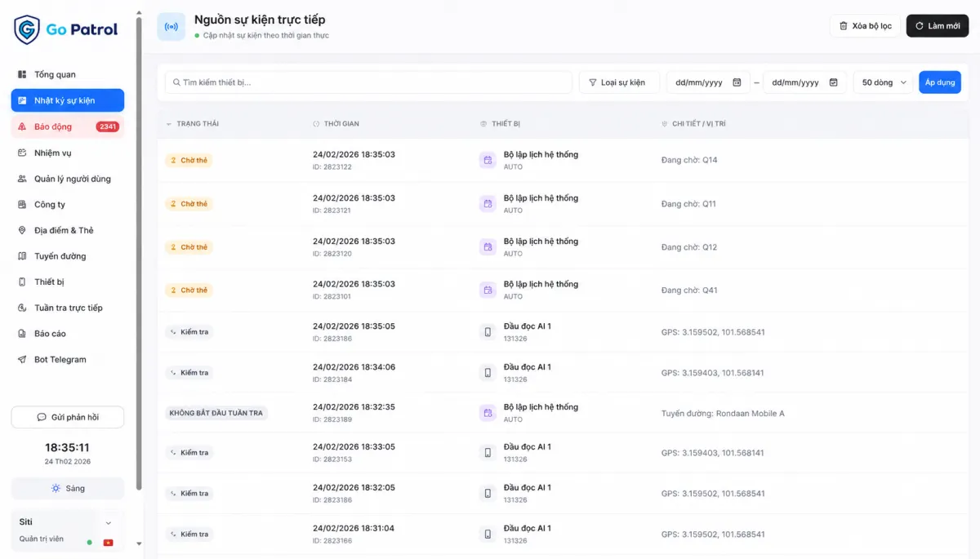
Task: Click the Báo cáo report icon
Action: (22, 334)
